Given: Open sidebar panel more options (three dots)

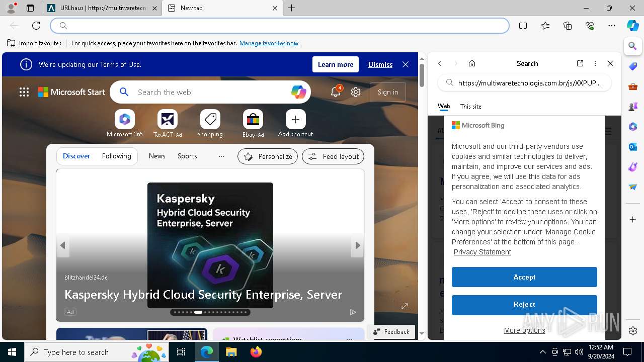Looking at the screenshot, I should click(x=595, y=63).
